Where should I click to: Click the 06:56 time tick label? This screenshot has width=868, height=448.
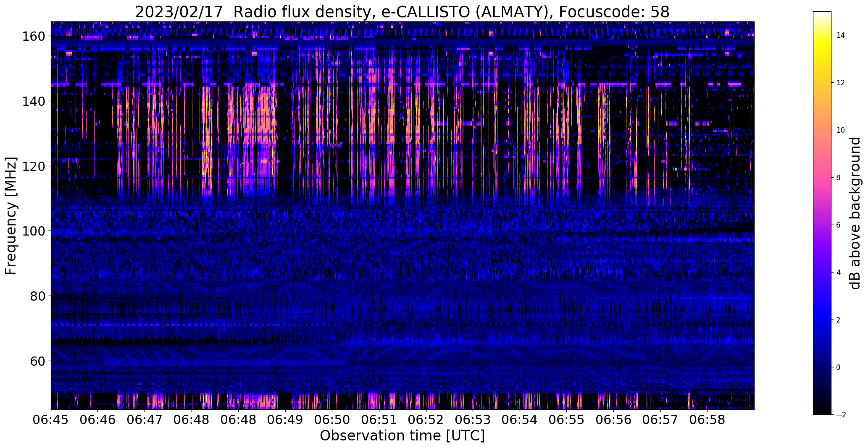pyautogui.click(x=613, y=420)
